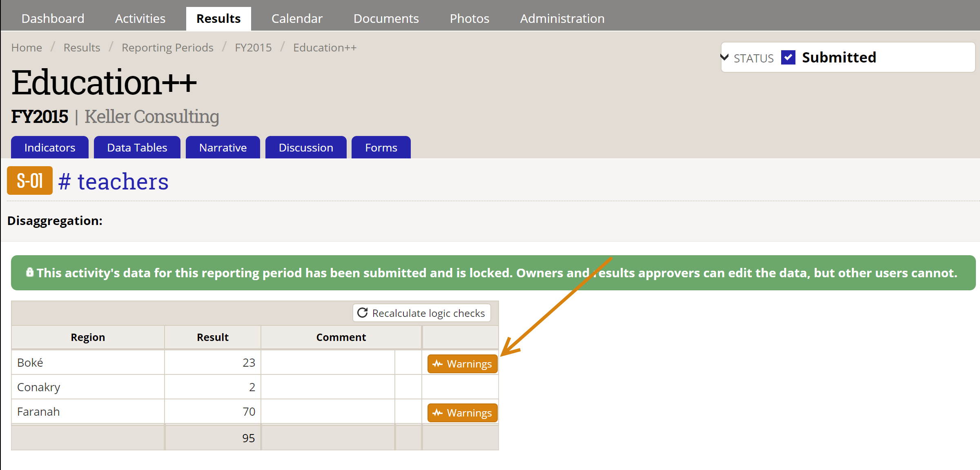The height and width of the screenshot is (470, 980).
Task: Open the Administration section
Action: (x=562, y=19)
